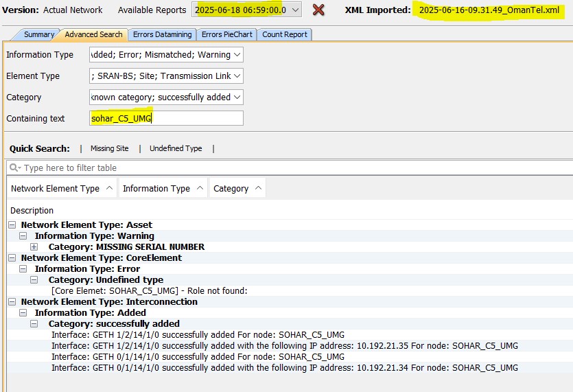Collapse the Network Element Type: Asset node
Viewport: 573px width, 392px height.
click(12, 225)
